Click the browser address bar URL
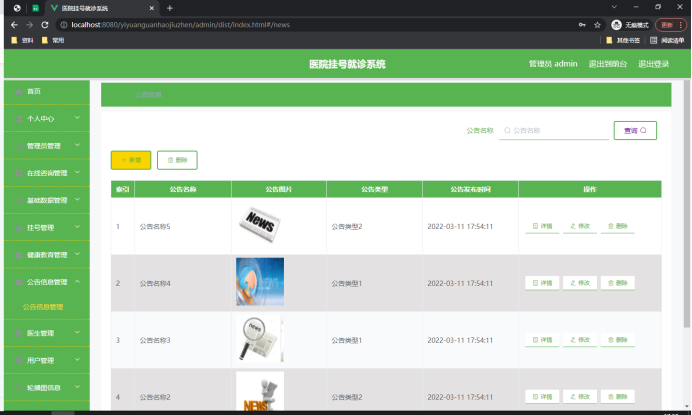 tap(181, 25)
